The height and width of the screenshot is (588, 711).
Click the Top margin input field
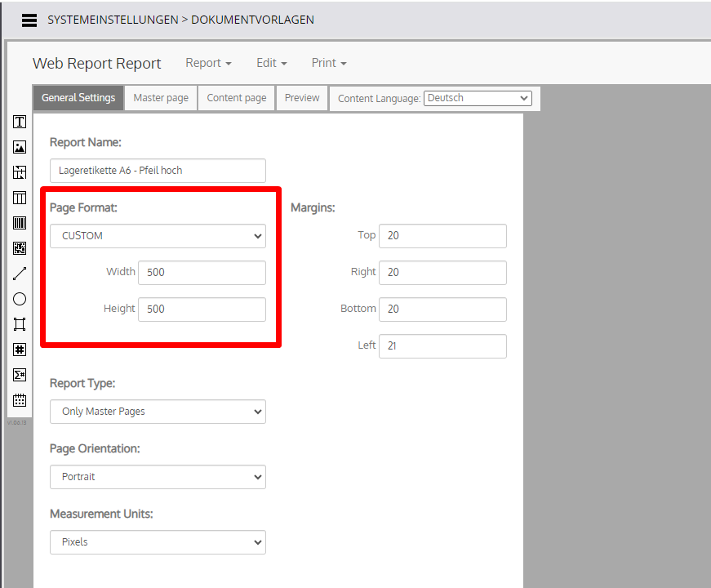[x=442, y=236]
